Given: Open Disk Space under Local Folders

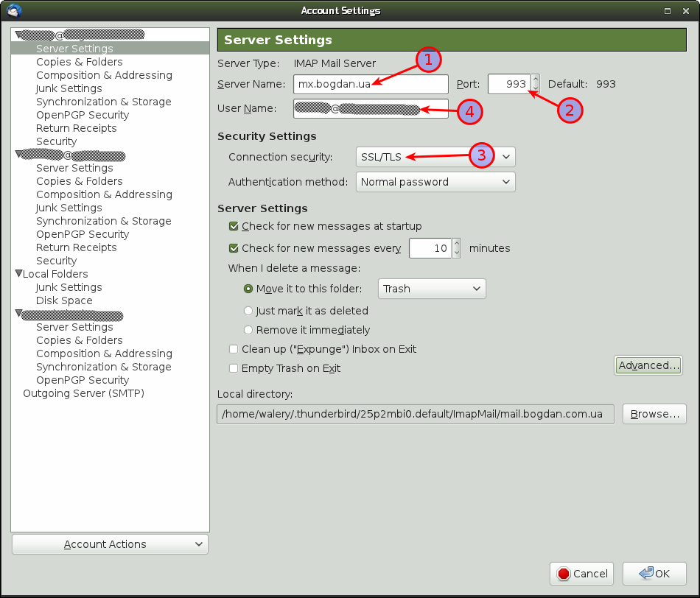Looking at the screenshot, I should pyautogui.click(x=64, y=300).
